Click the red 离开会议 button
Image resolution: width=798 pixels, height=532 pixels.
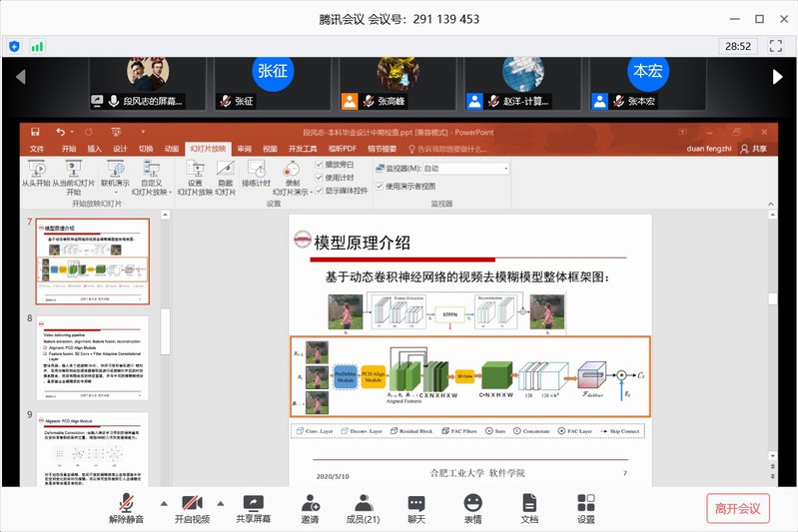[x=737, y=508]
